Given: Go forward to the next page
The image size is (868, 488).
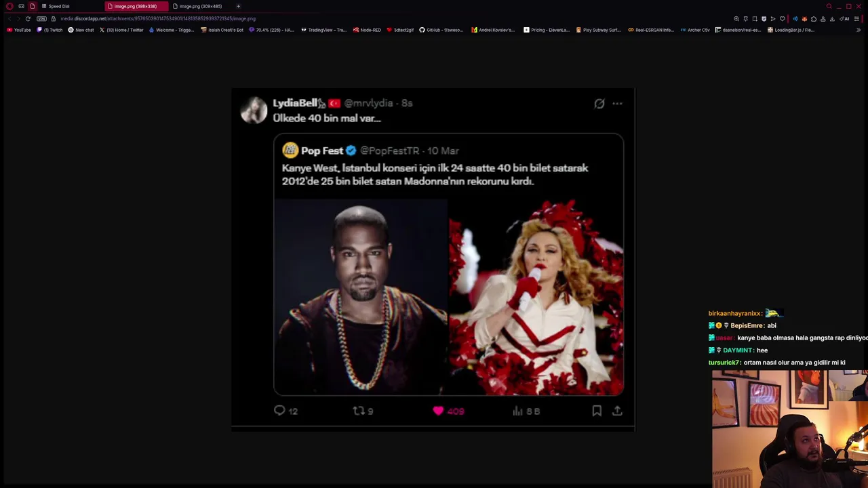Looking at the screenshot, I should tap(18, 19).
